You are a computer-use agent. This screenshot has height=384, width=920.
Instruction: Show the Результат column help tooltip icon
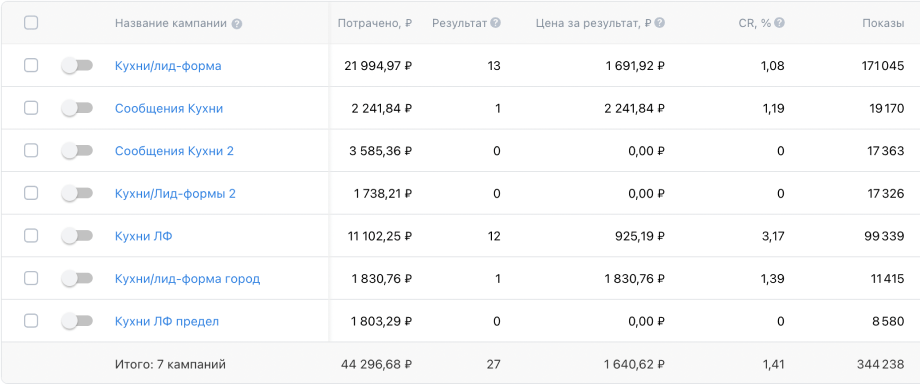(x=496, y=23)
